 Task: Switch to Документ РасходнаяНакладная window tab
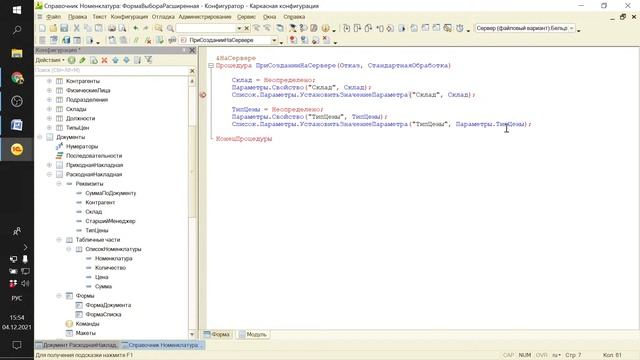pos(77,345)
